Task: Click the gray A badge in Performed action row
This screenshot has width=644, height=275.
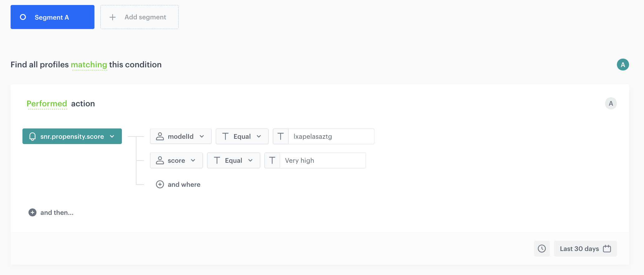Action: coord(611,104)
